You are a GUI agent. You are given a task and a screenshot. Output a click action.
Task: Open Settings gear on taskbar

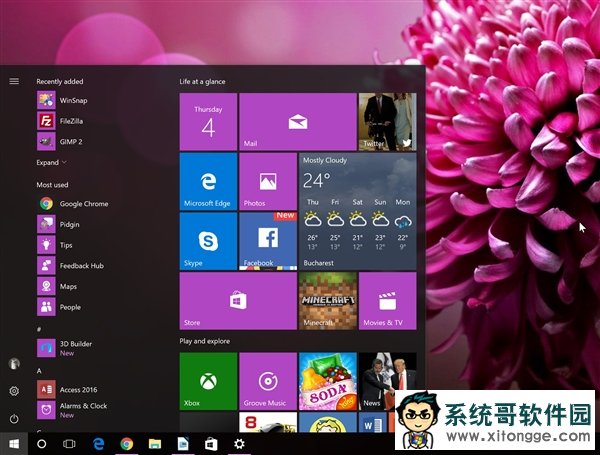[239, 444]
